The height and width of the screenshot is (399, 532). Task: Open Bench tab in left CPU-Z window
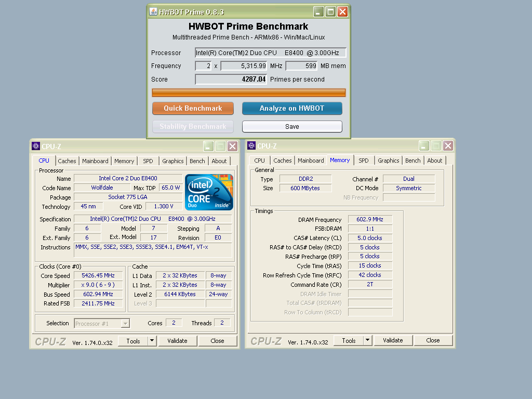click(x=197, y=161)
